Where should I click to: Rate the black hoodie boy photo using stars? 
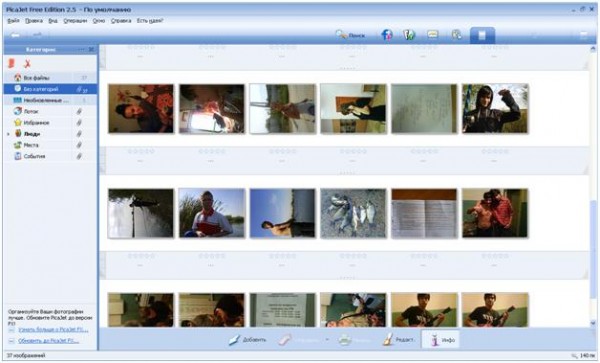495,151
